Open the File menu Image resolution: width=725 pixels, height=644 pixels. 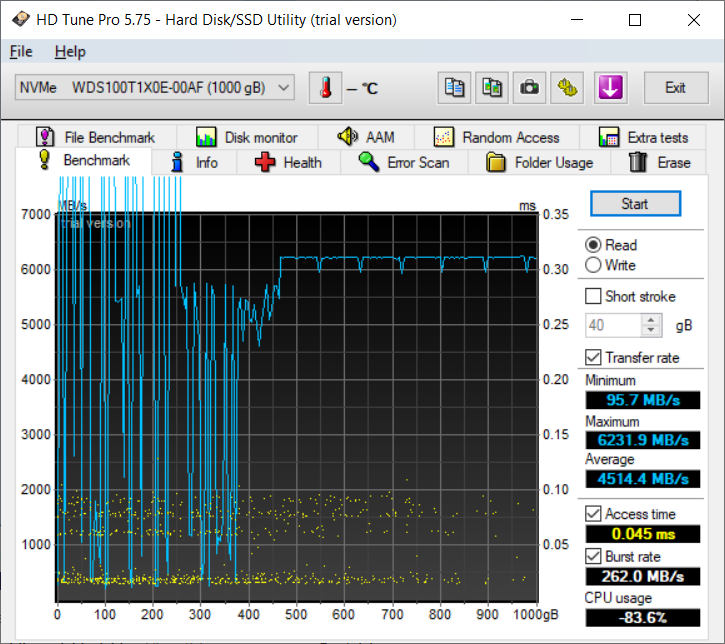21,51
